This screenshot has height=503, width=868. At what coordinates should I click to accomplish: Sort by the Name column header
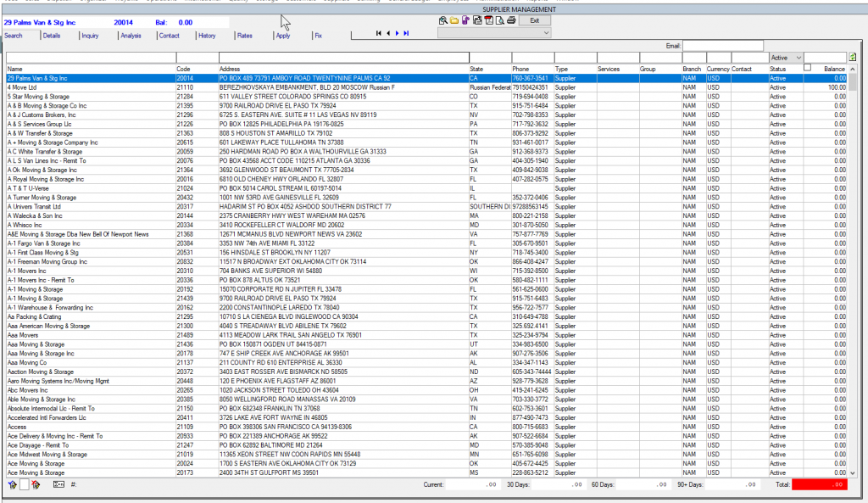[15, 70]
